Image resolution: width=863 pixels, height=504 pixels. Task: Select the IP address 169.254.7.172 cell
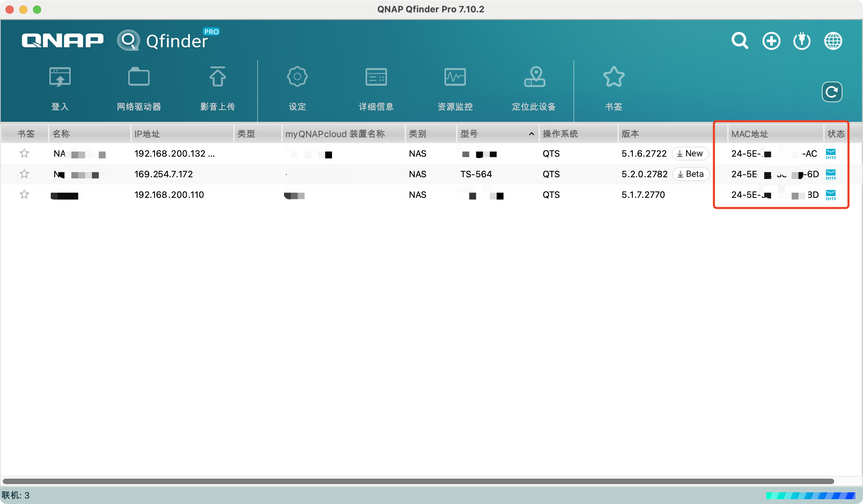[164, 174]
